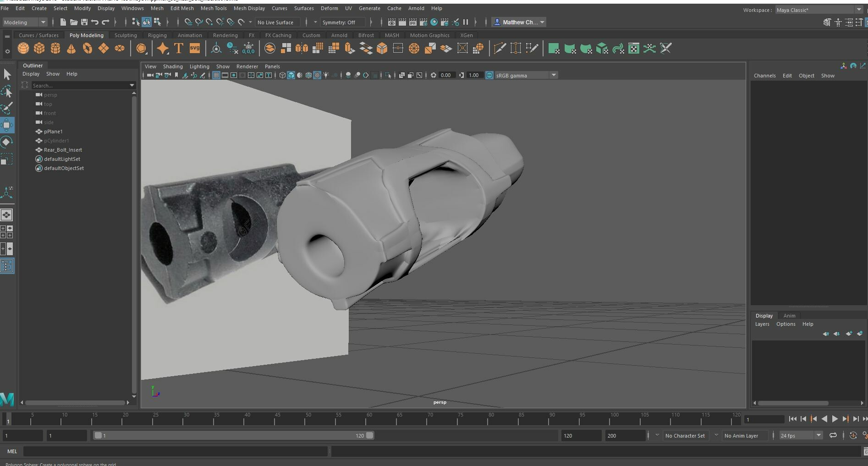Click the time range slider bar
Screen dimensions: 868x466
(x=234, y=435)
